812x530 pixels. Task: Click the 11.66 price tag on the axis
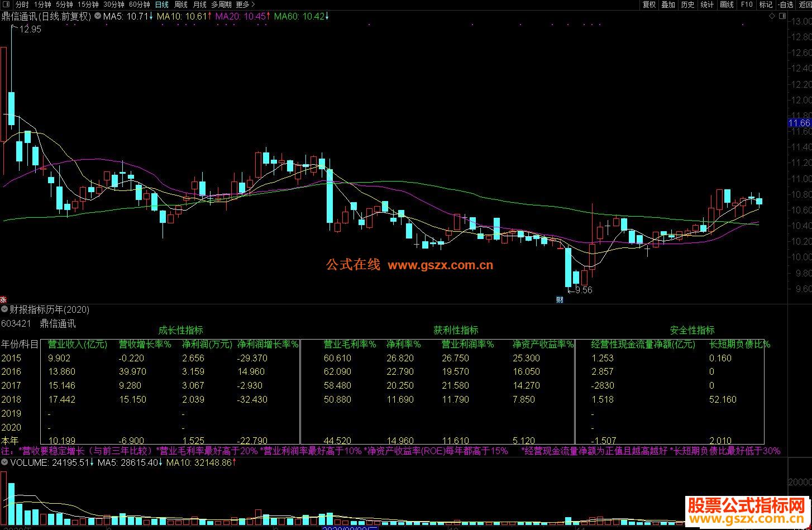pyautogui.click(x=800, y=123)
